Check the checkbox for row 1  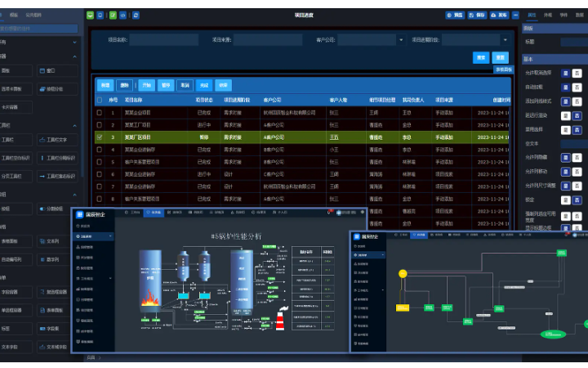click(100, 112)
